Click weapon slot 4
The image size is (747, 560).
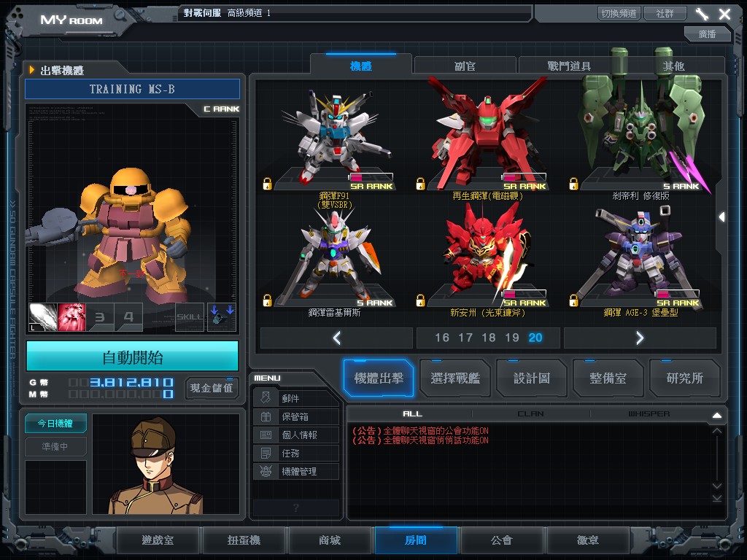pyautogui.click(x=128, y=317)
